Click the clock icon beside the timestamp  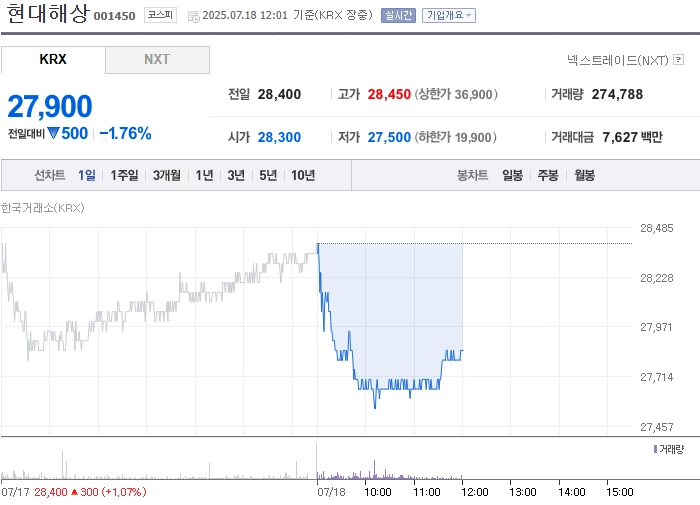click(x=193, y=17)
